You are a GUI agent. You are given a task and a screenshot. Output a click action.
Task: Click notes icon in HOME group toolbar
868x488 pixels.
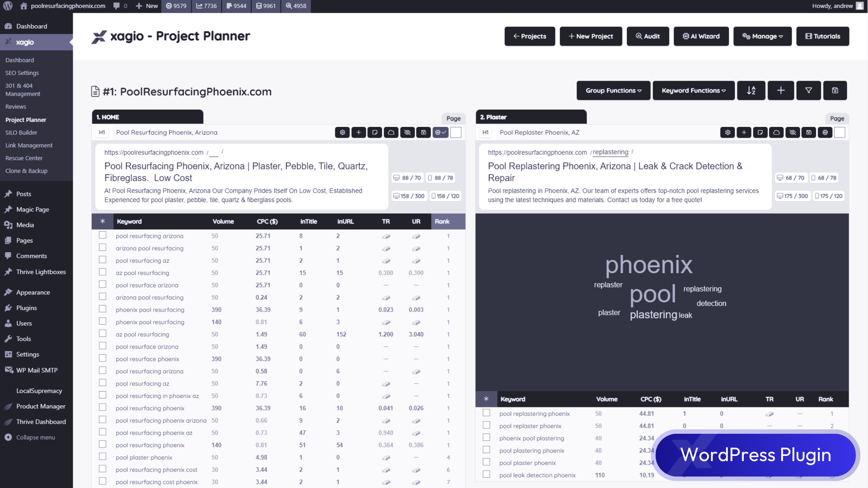[x=375, y=133]
